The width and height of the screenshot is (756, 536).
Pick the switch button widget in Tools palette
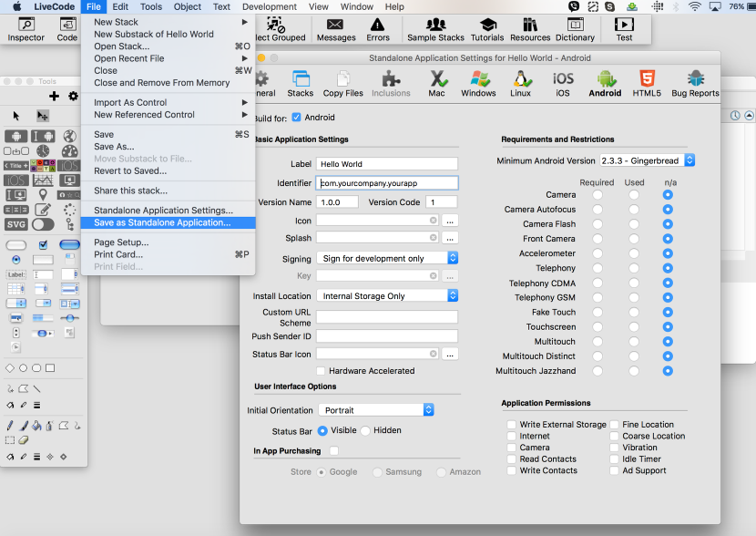point(43,224)
